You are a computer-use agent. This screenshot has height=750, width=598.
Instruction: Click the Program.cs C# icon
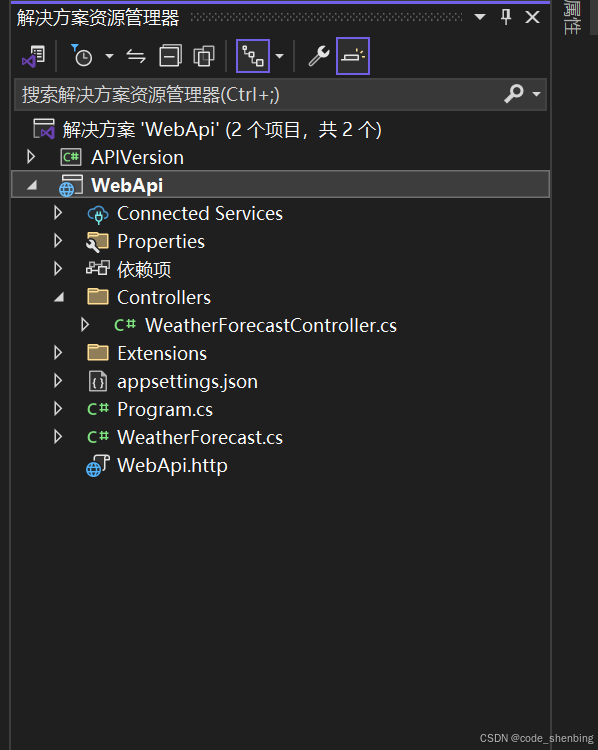tap(98, 409)
